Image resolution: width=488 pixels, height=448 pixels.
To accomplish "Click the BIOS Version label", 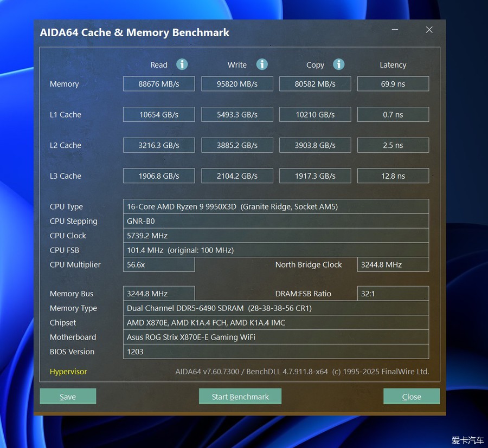I will click(72, 352).
